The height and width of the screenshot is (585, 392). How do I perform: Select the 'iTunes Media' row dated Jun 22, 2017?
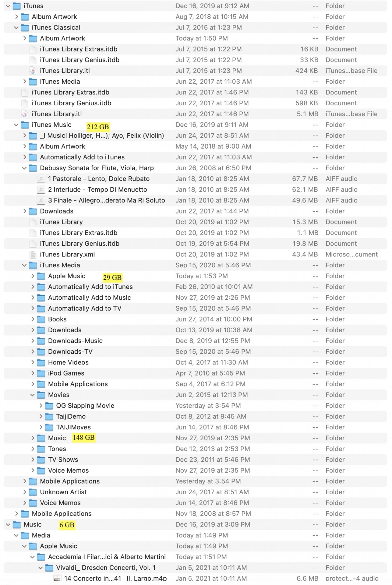click(x=195, y=82)
